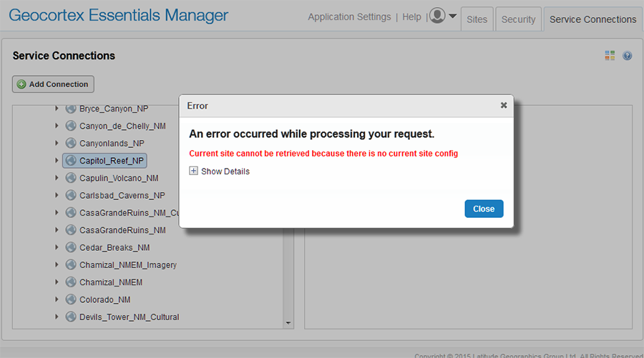
Task: Click the Geocortex Essentials Manager title
Action: coord(118,15)
